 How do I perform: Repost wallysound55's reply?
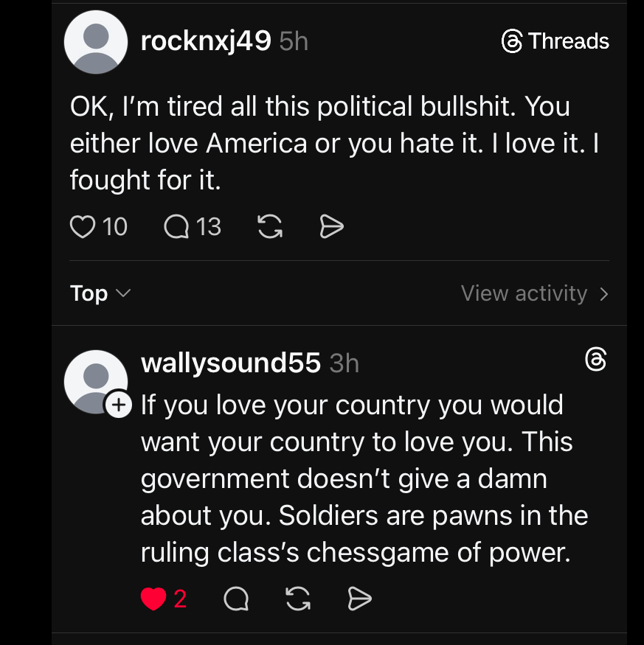(297, 600)
